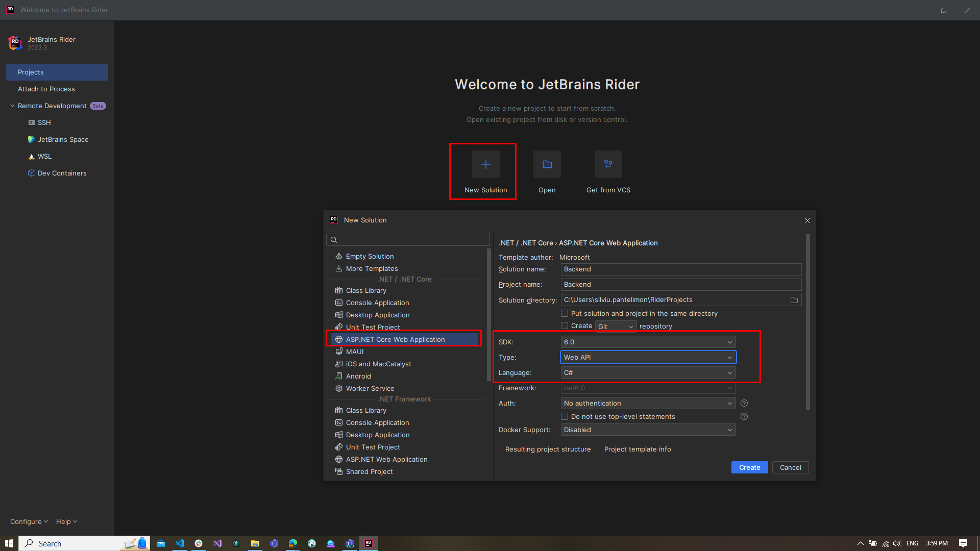Open the SDK version dropdown
Screen dimensions: 980x551
648,342
